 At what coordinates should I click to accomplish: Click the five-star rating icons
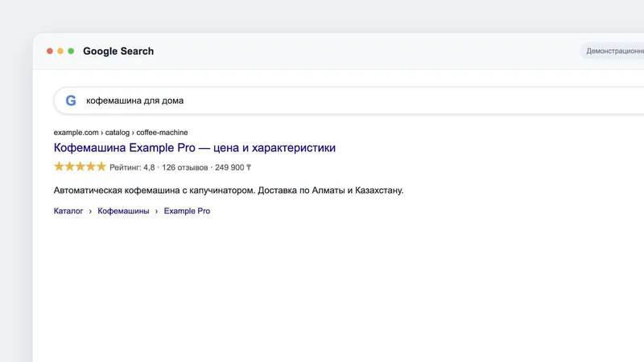(80, 167)
